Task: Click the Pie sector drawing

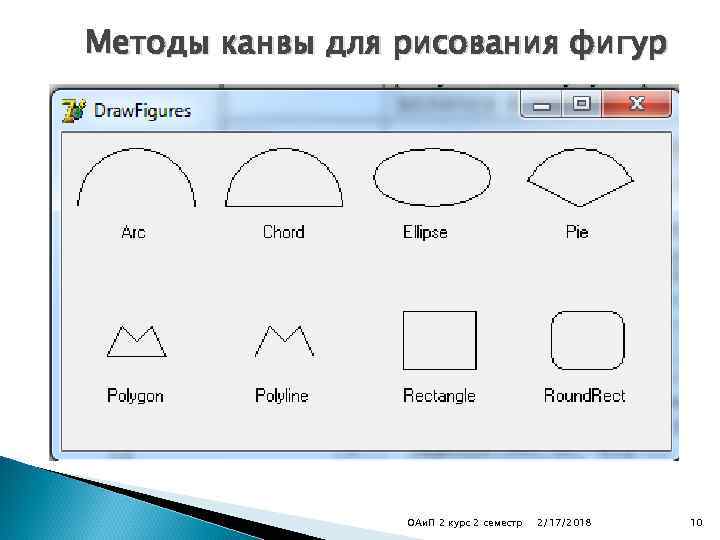Action: click(x=580, y=177)
